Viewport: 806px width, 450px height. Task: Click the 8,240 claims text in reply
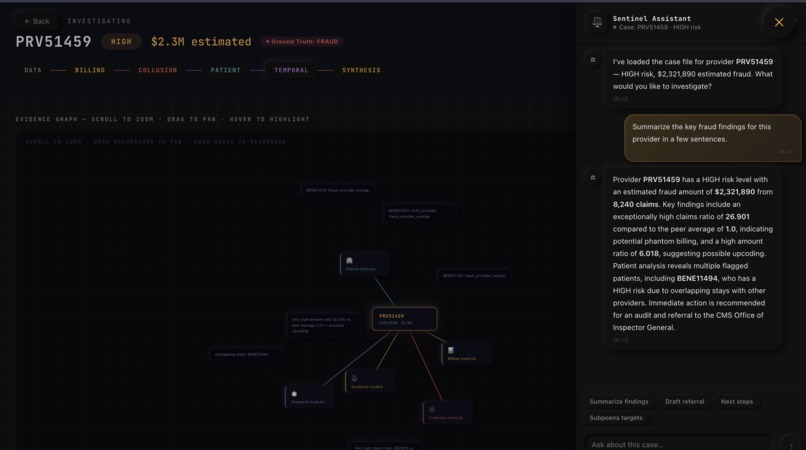pyautogui.click(x=635, y=204)
